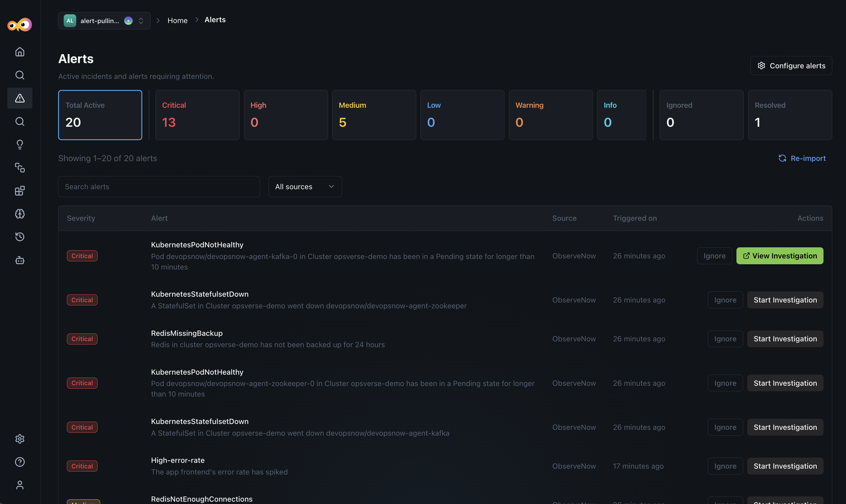Start Investigation for High-error-rate alert

(x=785, y=466)
